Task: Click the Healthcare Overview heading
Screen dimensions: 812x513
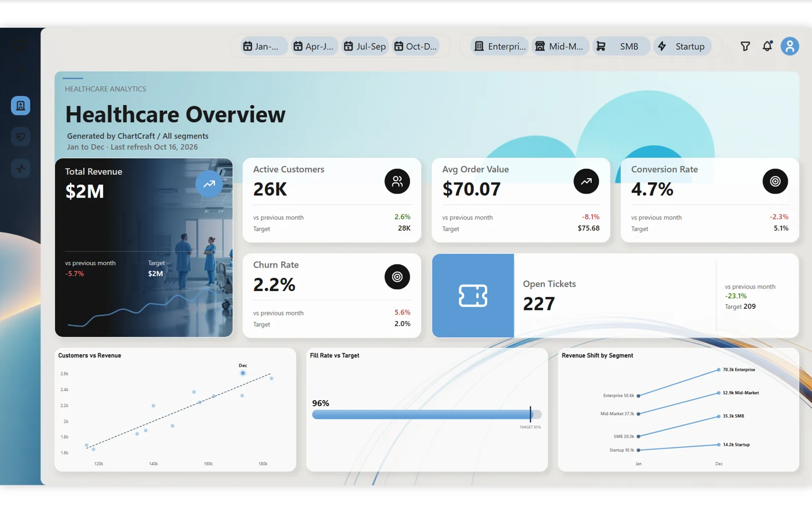Action: click(x=175, y=114)
